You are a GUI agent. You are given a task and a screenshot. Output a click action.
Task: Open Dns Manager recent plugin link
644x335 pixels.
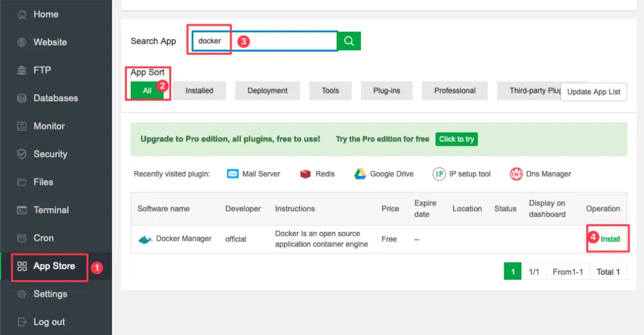point(548,174)
